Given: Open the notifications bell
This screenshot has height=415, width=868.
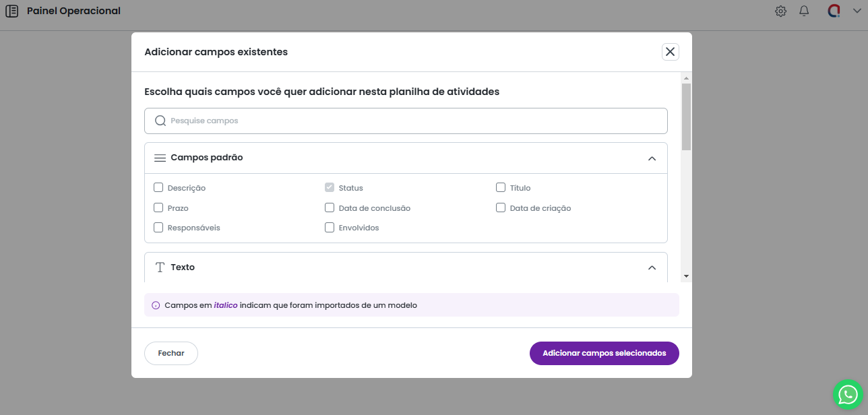Looking at the screenshot, I should pyautogui.click(x=804, y=11).
